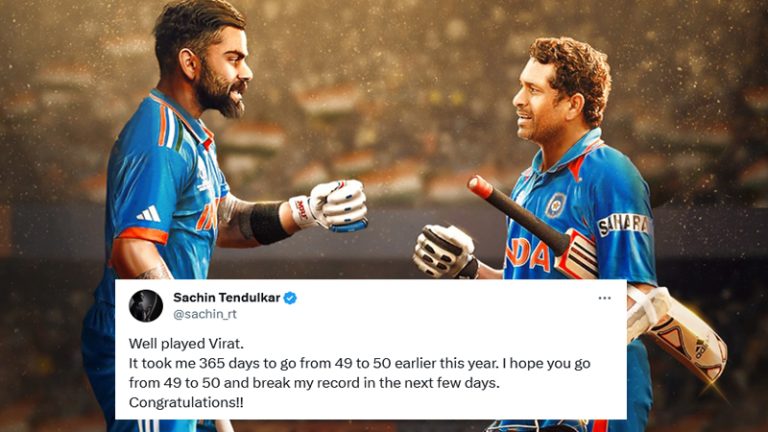Open the tweet's three-dot more options menu
This screenshot has width=768, height=432.
coord(604,298)
